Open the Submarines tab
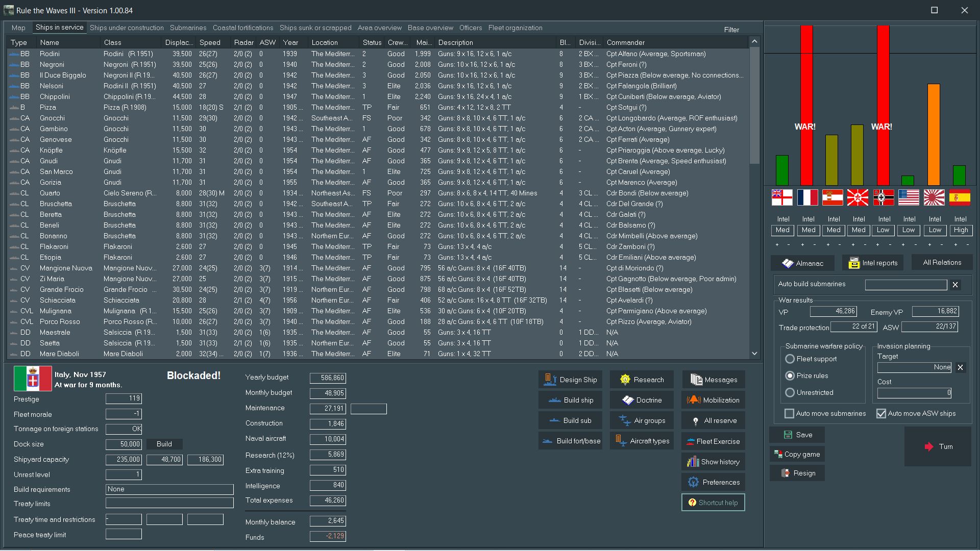 coord(188,28)
